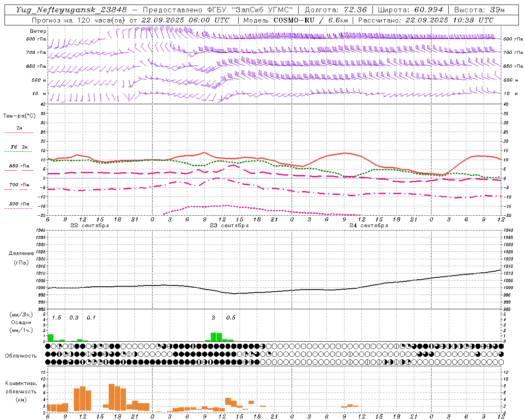This screenshot has width=525, height=420.
Task: Click the Ветер panel label
Action: pos(38,31)
